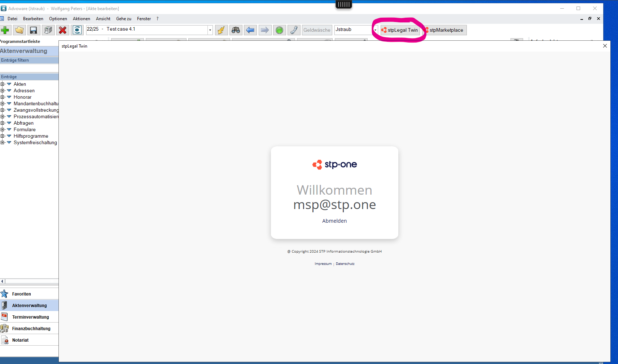Click the Geldwäsche button

click(x=317, y=30)
